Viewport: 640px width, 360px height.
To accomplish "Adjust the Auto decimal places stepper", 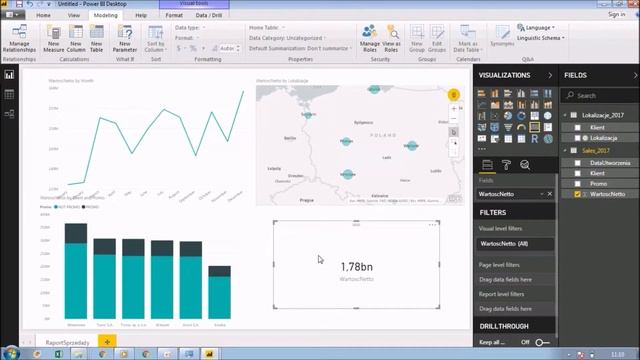I will [238, 49].
